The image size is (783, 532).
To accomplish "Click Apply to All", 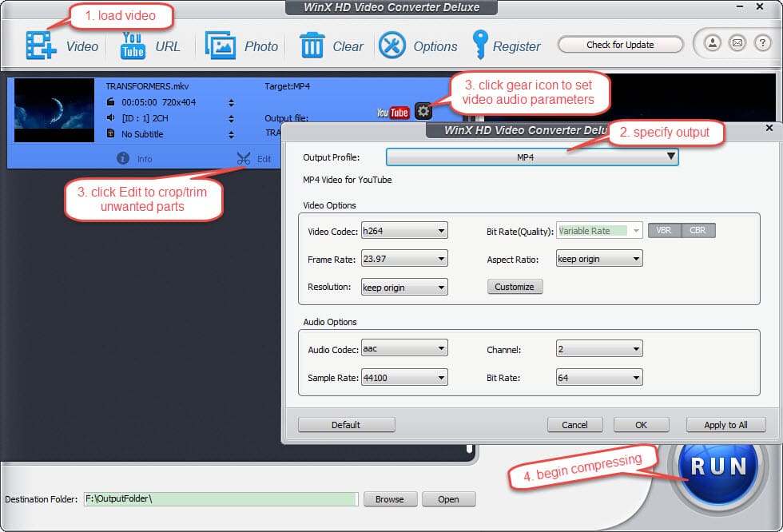I will coord(725,425).
